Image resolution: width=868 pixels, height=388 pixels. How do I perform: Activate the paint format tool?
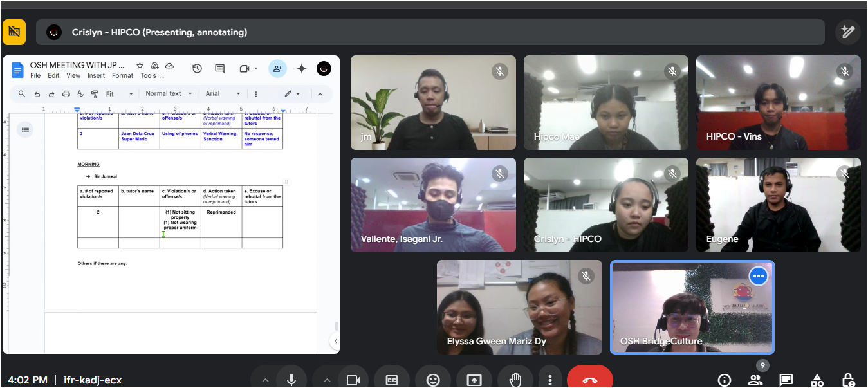pyautogui.click(x=95, y=94)
